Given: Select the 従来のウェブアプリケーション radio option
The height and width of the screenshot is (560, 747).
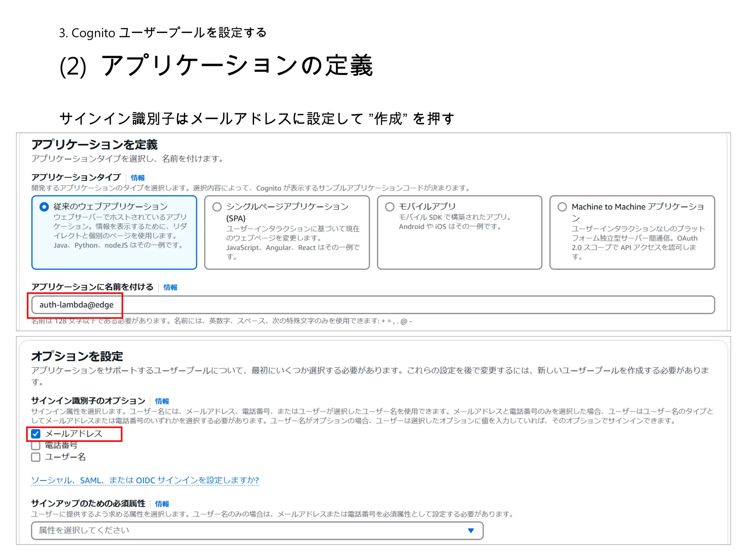Looking at the screenshot, I should (44, 207).
